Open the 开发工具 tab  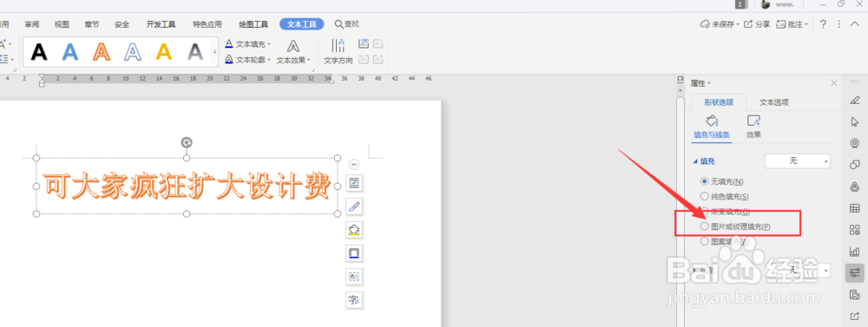[161, 24]
